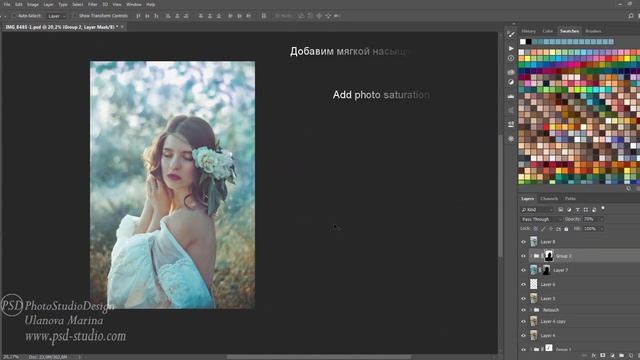The image size is (640, 360).
Task: Click create new adjustment layer icon
Action: point(612,356)
